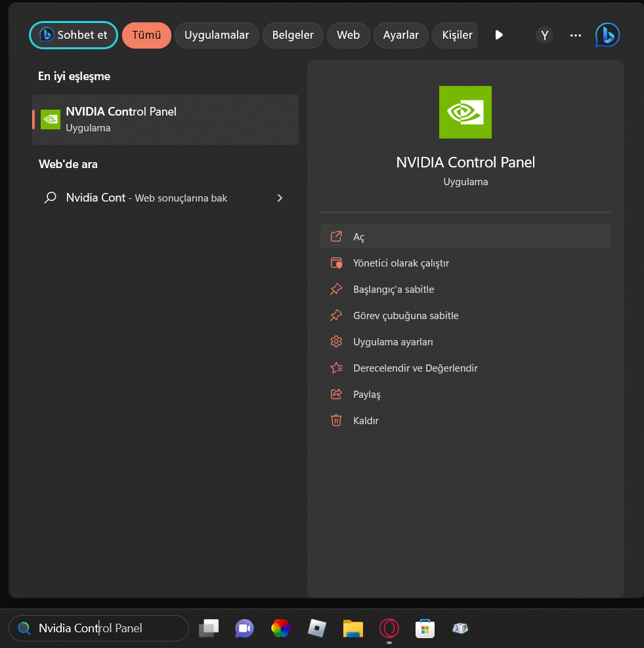
Task: Open Task View from the taskbar
Action: 209,628
